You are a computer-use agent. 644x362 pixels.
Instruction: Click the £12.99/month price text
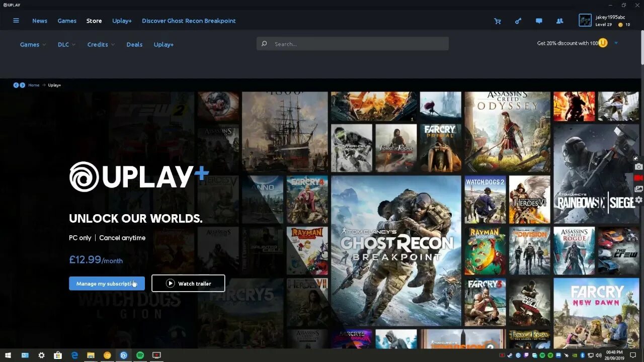[x=96, y=260]
